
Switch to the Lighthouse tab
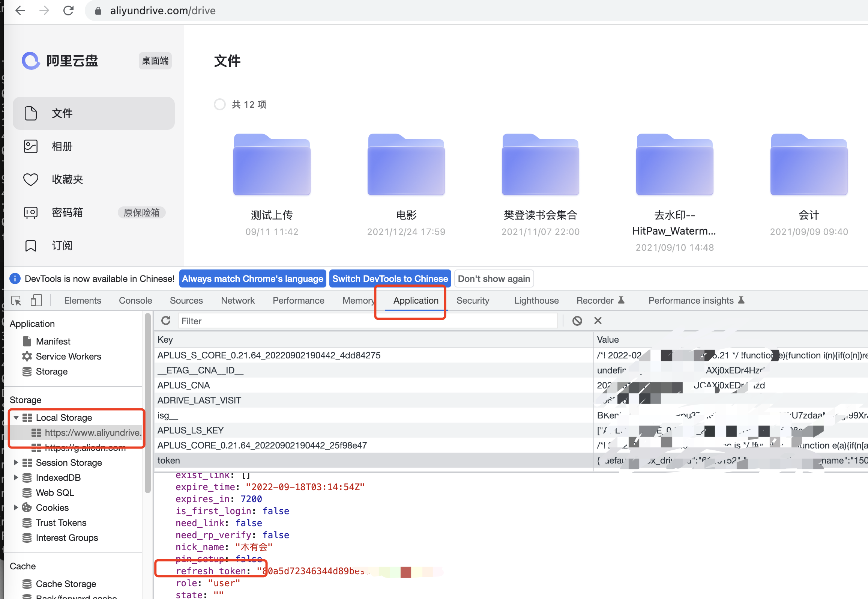(536, 301)
